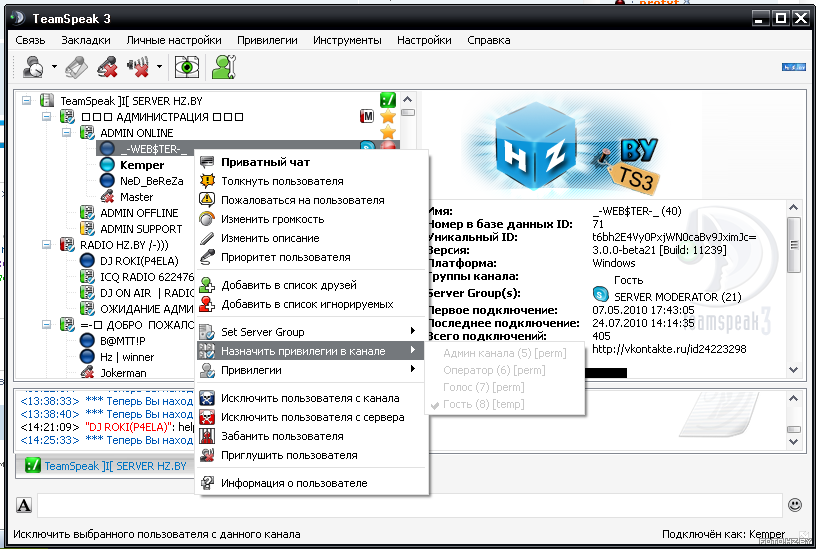Open the Инструменты menu

[x=347, y=40]
